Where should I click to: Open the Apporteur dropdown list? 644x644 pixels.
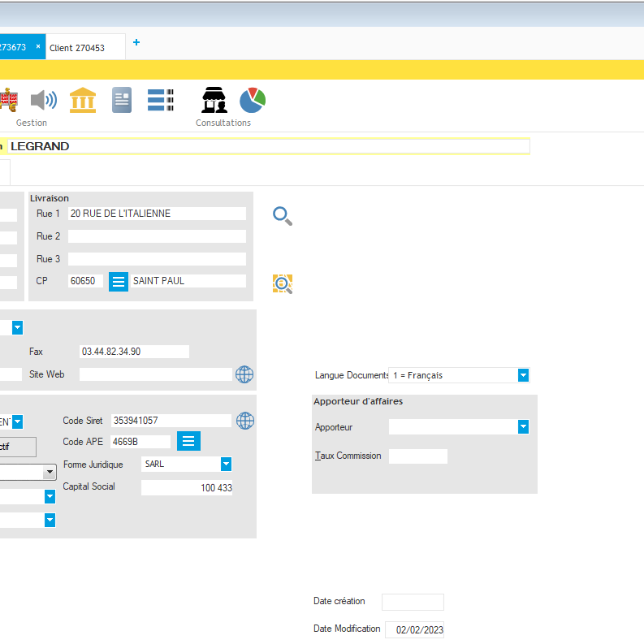point(523,427)
